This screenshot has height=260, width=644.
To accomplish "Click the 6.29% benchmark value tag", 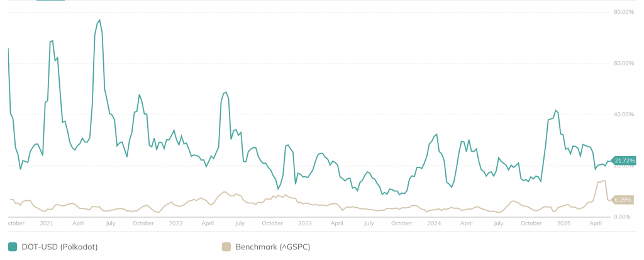I will [x=623, y=200].
